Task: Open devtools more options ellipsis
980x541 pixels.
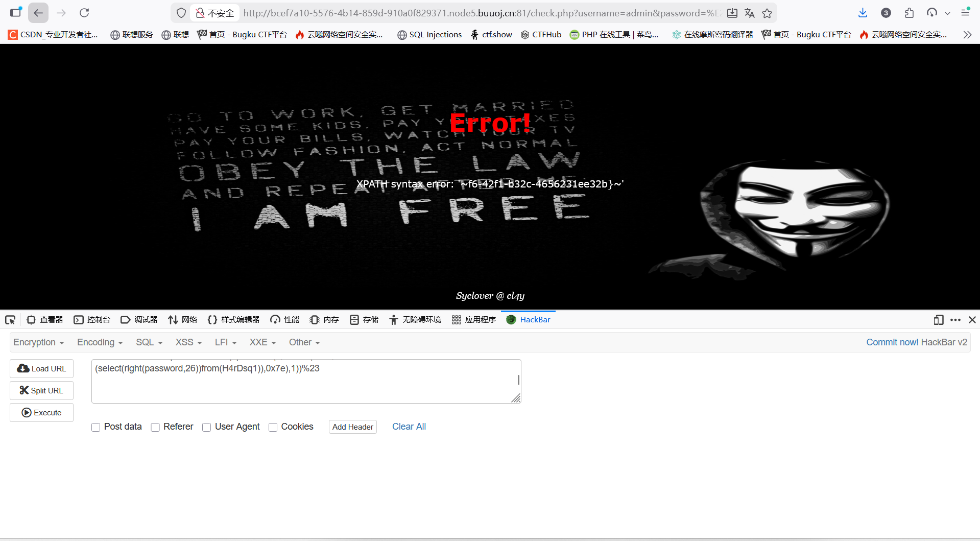Action: 955,320
